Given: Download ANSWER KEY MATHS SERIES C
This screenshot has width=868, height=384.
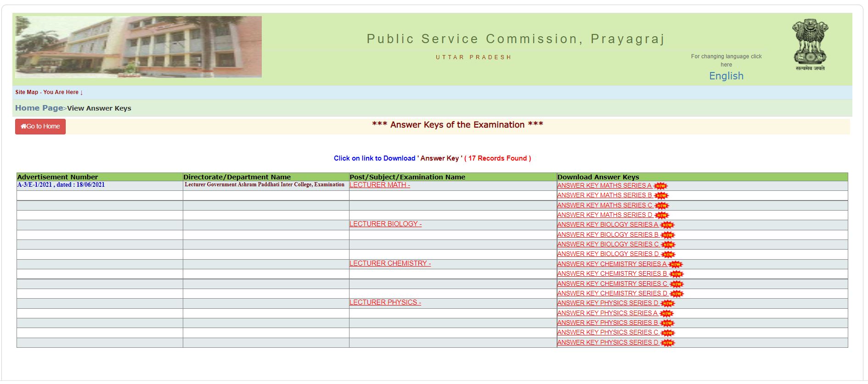Looking at the screenshot, I should 605,205.
